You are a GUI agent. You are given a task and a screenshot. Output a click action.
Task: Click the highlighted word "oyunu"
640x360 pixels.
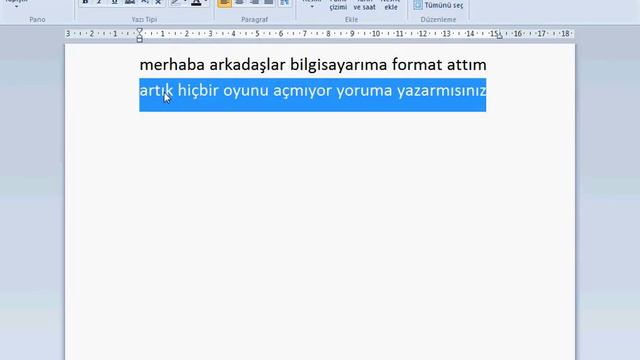click(246, 92)
